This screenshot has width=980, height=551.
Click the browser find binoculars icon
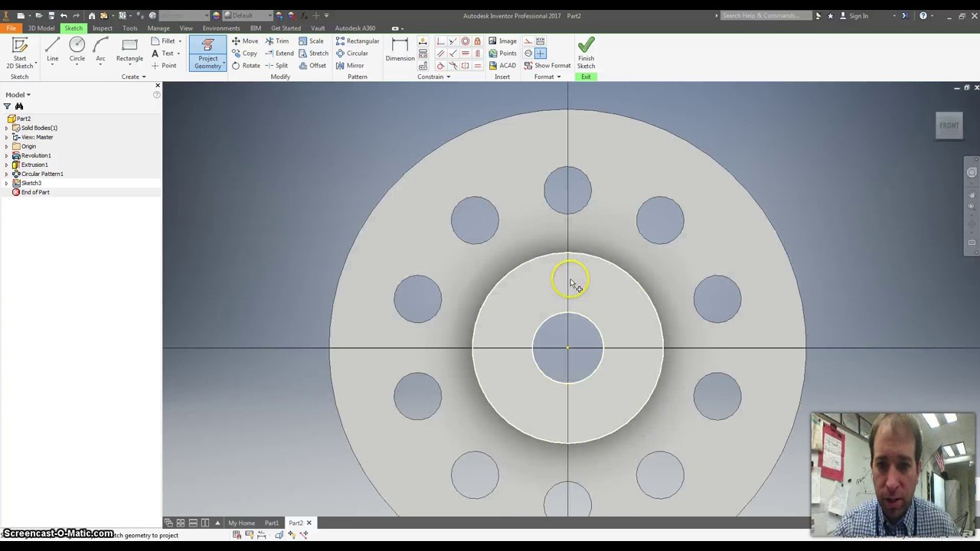[x=19, y=106]
